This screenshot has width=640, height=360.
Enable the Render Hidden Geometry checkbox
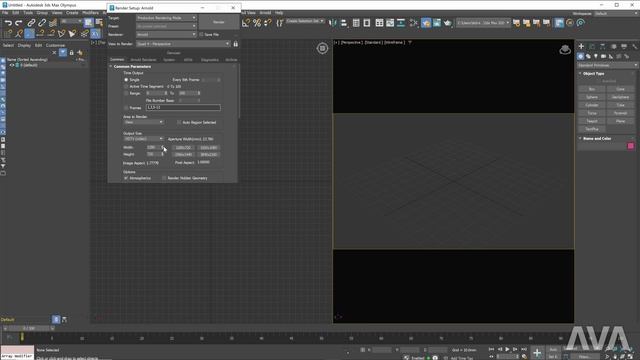coord(164,178)
